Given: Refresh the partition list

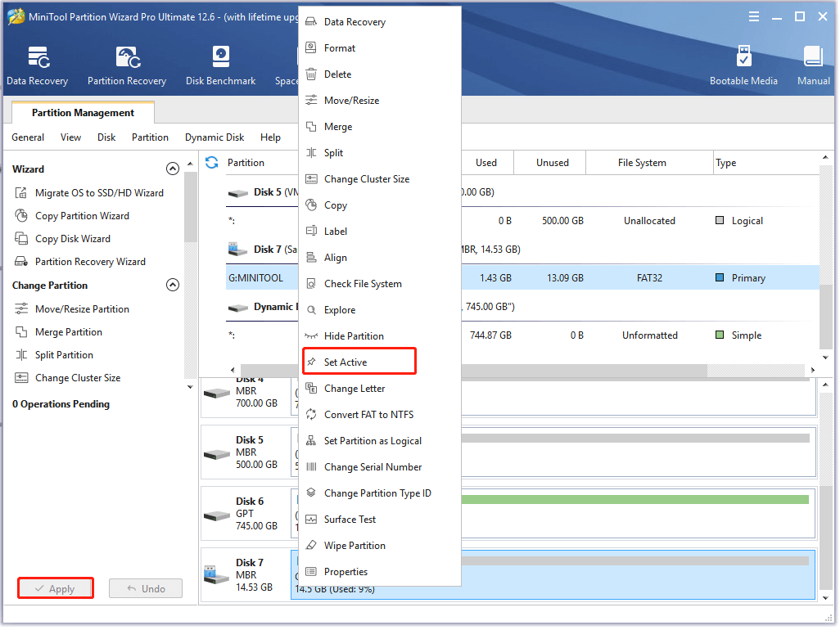Looking at the screenshot, I should [211, 162].
